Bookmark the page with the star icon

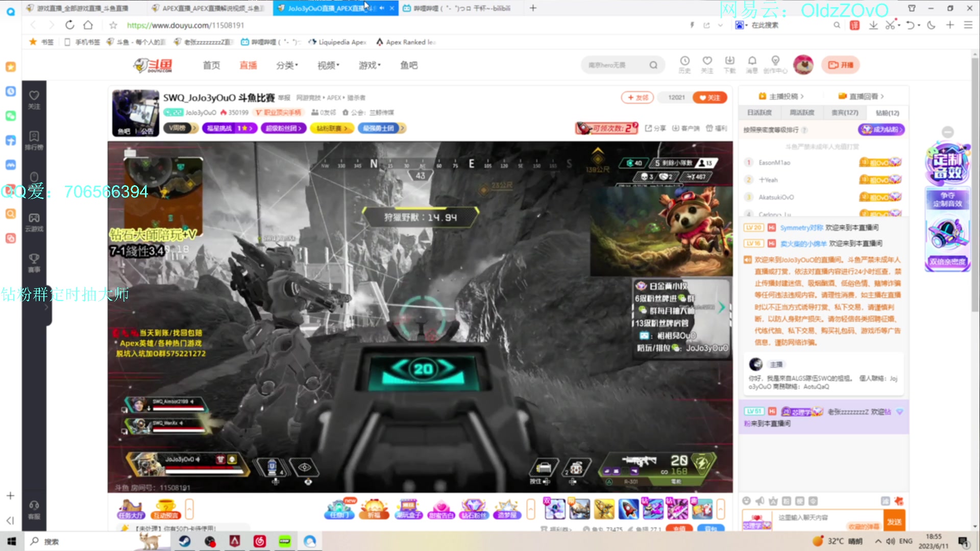click(113, 25)
